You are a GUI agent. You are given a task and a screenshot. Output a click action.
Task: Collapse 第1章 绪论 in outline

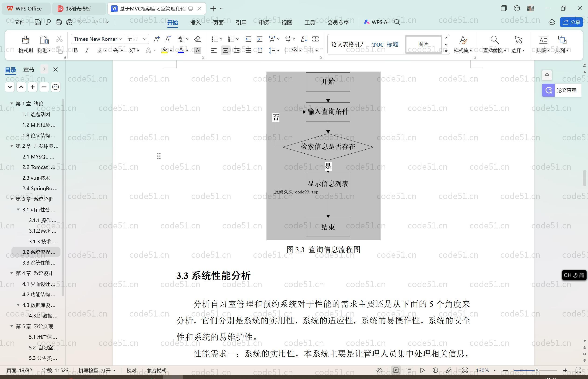tap(12, 103)
